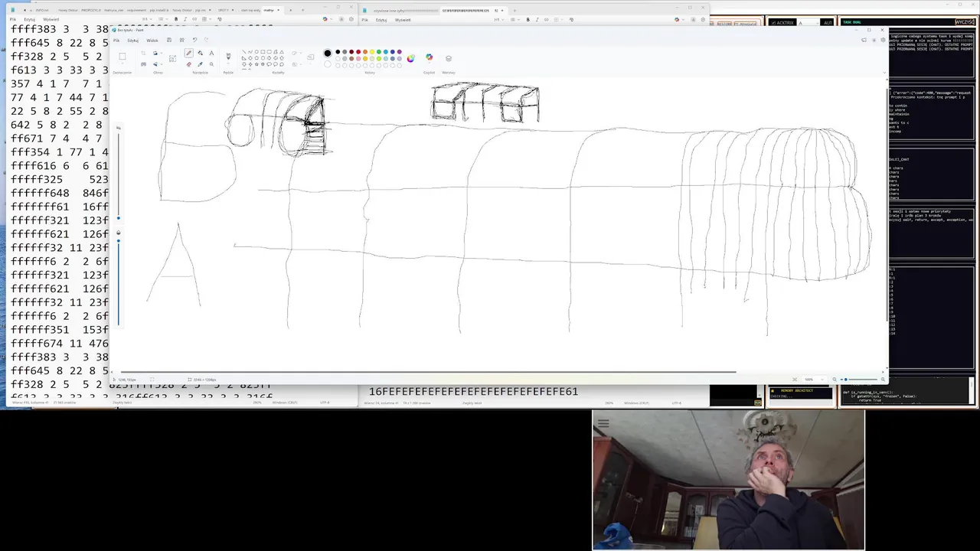Select the Fill bucket tool in Paint
The height and width of the screenshot is (551, 980).
click(200, 53)
